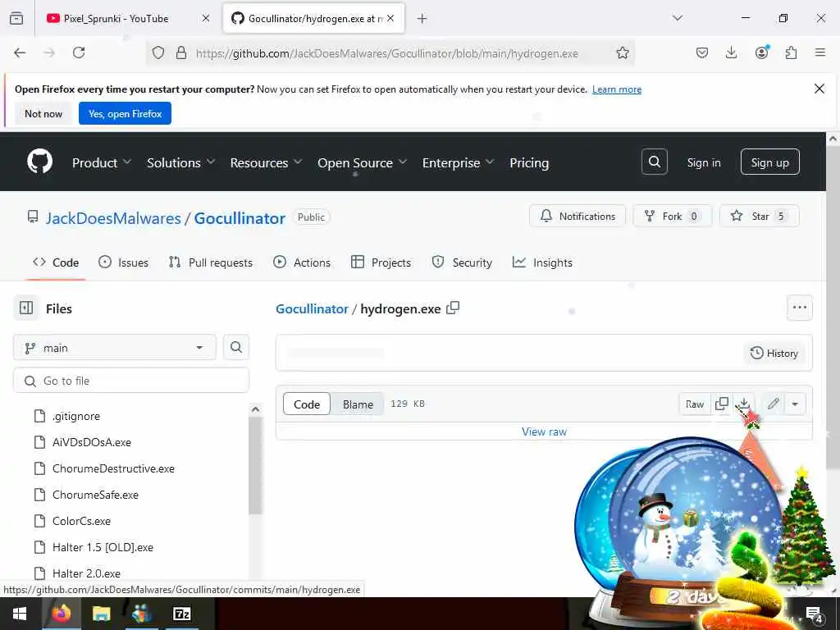Click the Pricing link
The height and width of the screenshot is (630, 840).
[529, 162]
